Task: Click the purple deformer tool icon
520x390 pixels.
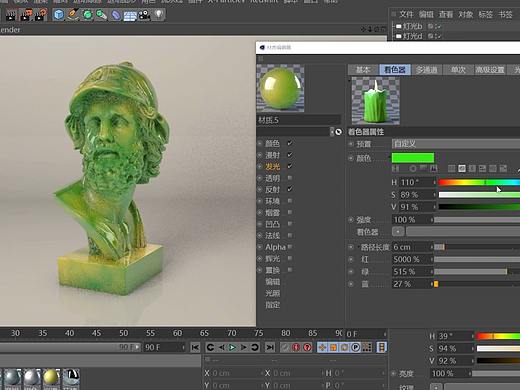Action: coord(116,15)
